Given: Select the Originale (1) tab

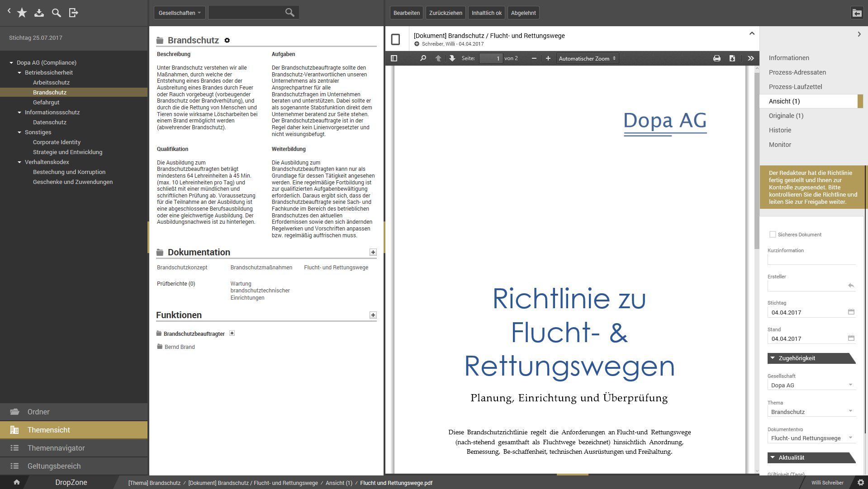Looking at the screenshot, I should (x=786, y=116).
